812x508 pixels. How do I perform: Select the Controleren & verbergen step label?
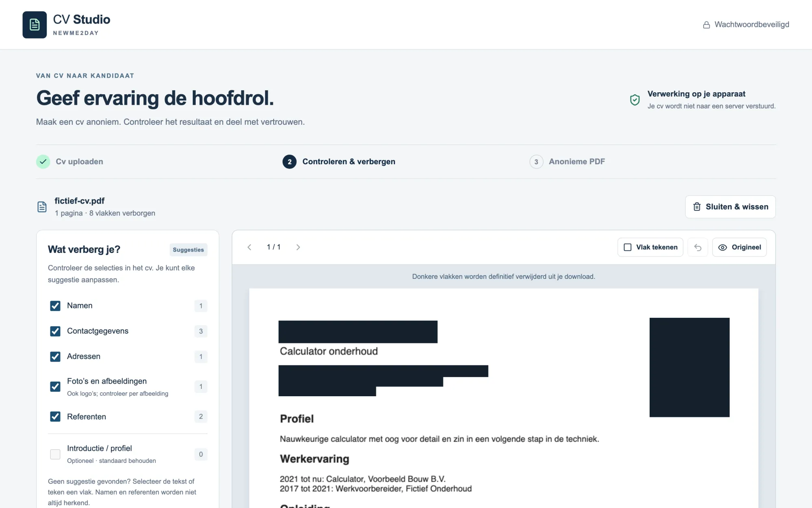tap(349, 161)
